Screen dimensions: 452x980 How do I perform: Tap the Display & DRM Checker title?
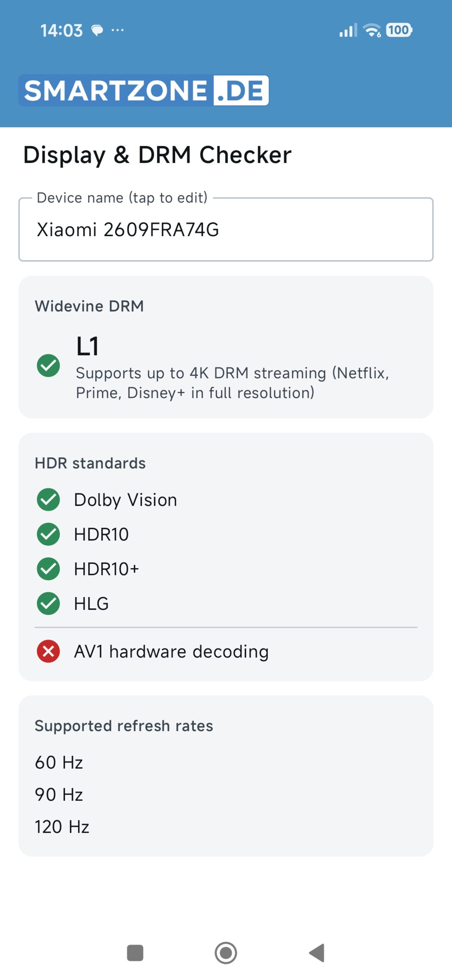(157, 155)
